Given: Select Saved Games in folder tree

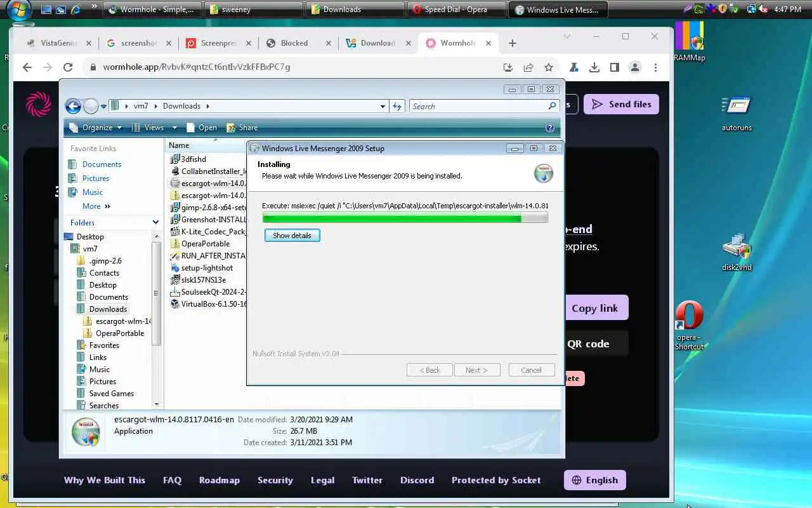Looking at the screenshot, I should coord(112,394).
